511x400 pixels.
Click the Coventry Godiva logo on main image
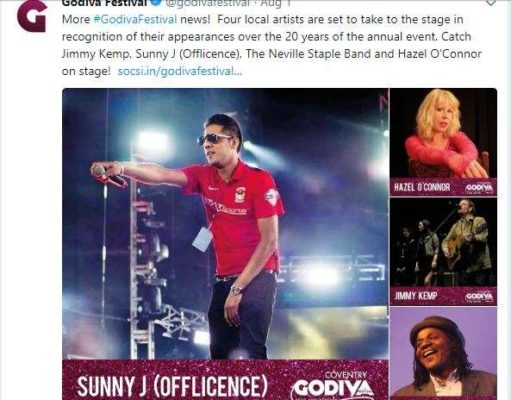(x=333, y=385)
